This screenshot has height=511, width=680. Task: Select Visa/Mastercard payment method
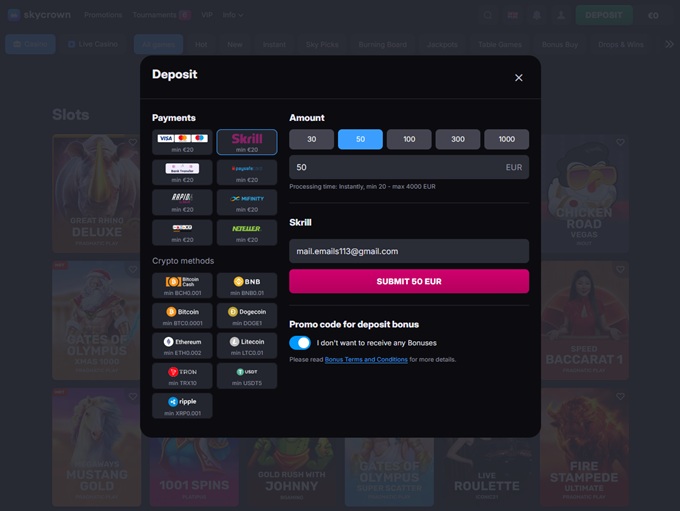pyautogui.click(x=182, y=142)
